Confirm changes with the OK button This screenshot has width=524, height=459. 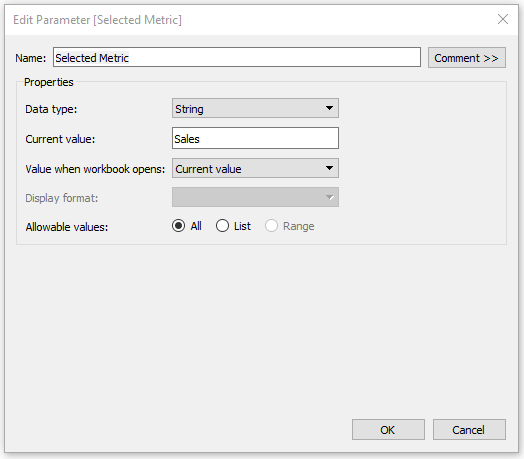388,430
